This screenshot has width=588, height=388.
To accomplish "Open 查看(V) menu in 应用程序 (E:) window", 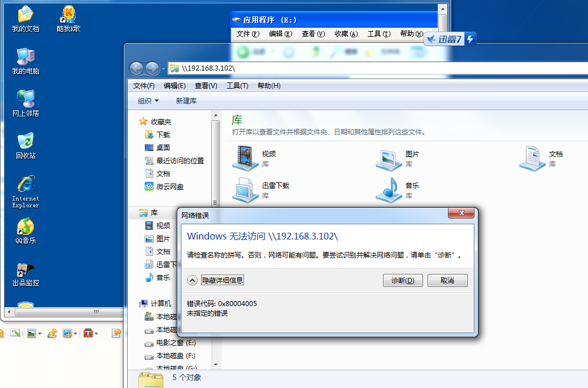I will pyautogui.click(x=313, y=34).
